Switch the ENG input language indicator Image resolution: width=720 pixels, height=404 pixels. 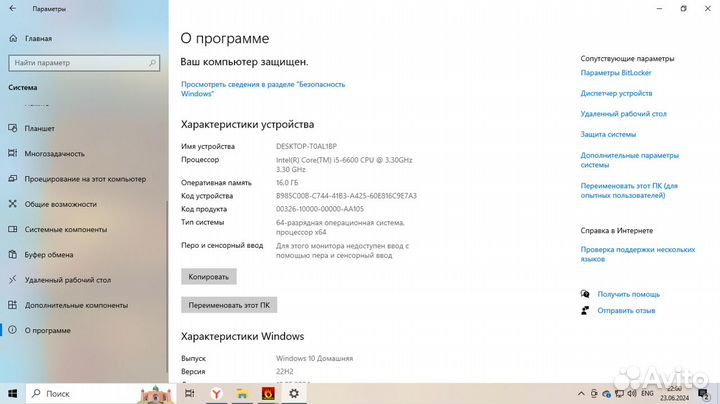click(x=647, y=393)
